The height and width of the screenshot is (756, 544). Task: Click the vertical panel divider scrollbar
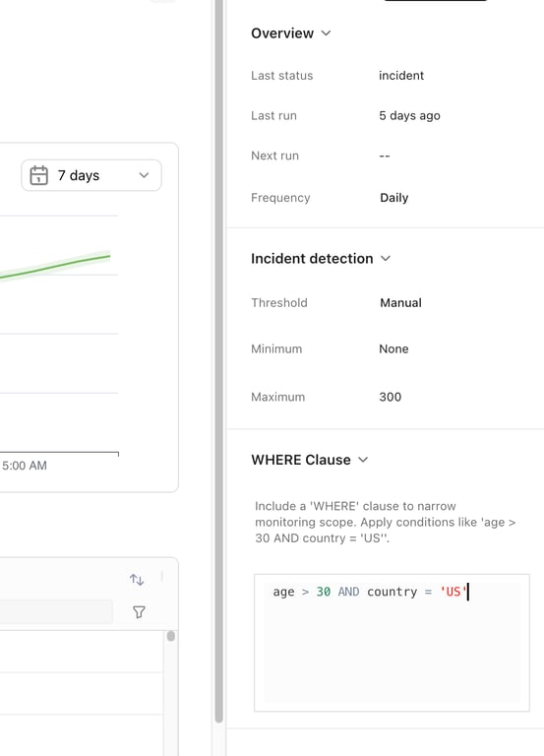tap(218, 361)
